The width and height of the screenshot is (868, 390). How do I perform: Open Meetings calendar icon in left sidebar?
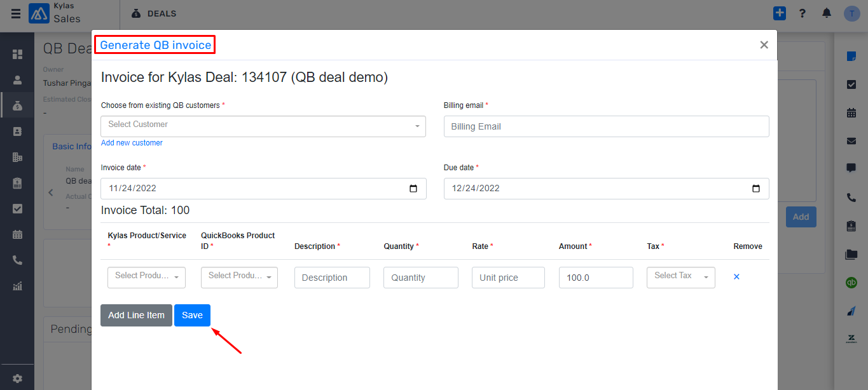point(17,234)
